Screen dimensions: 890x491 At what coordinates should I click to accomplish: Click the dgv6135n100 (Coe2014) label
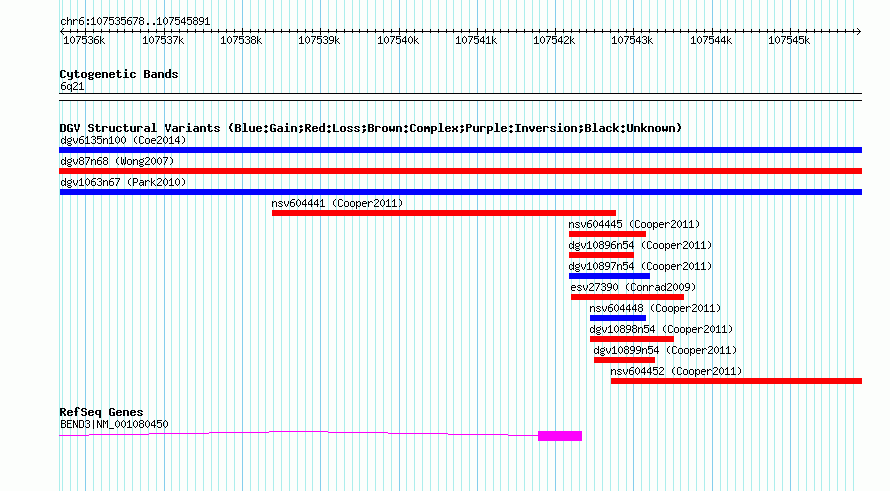[123, 140]
